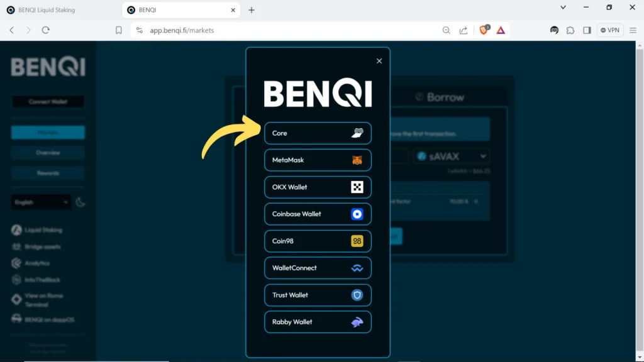This screenshot has height=362, width=644.
Task: Open the browser hamburger menu
Action: (633, 30)
